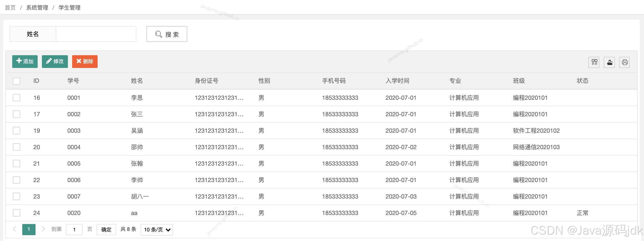This screenshot has width=644, height=241.
Task: Click the 搜索 search button
Action: point(167,34)
